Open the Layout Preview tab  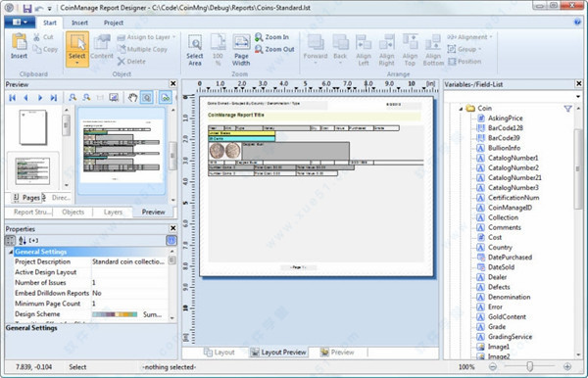[278, 353]
